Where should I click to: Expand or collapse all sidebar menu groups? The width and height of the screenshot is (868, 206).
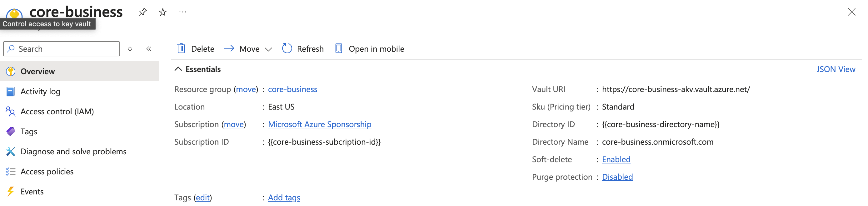(130, 49)
